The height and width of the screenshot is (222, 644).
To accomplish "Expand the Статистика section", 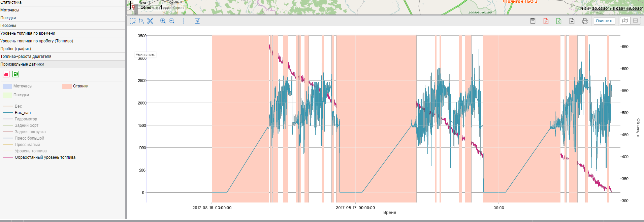I will [x=11, y=2].
